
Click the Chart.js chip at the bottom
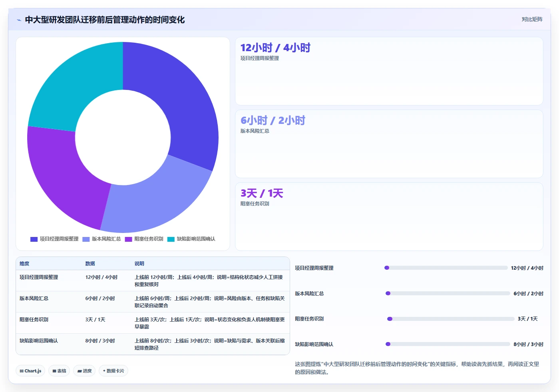(x=30, y=371)
